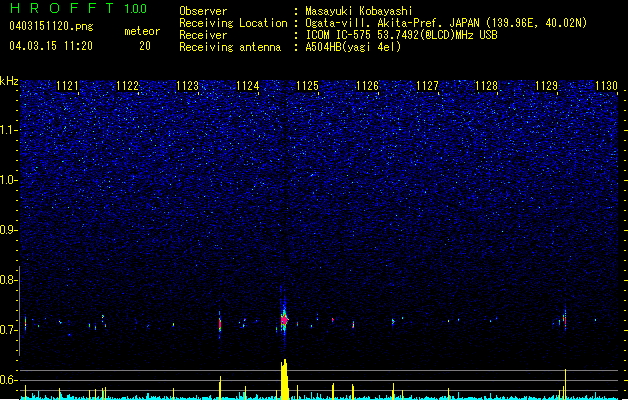Click the yellow power spike after 1129

tap(566, 384)
